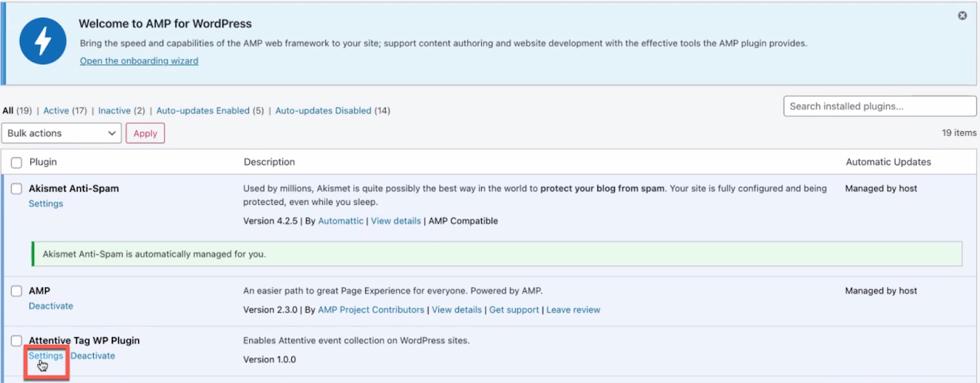Click AMP 'Managed by host' text
The width and height of the screenshot is (980, 383).
point(881,291)
